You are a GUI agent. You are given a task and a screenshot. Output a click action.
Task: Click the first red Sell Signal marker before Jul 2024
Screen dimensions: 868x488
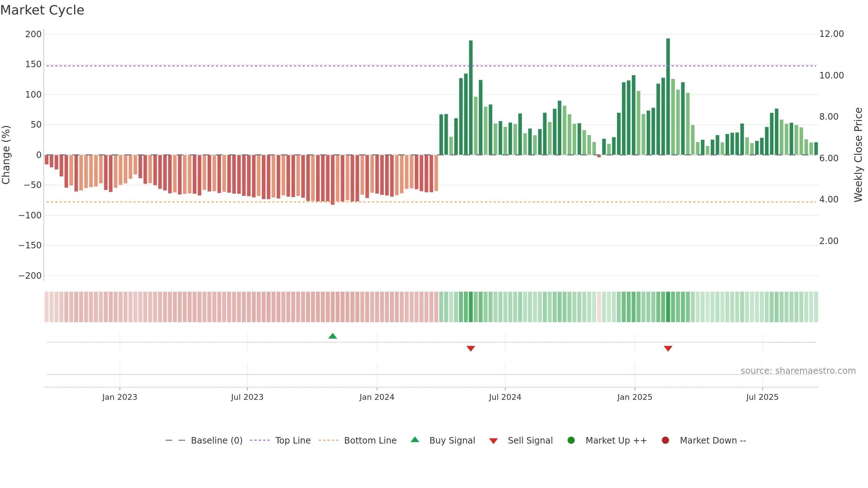[471, 348]
